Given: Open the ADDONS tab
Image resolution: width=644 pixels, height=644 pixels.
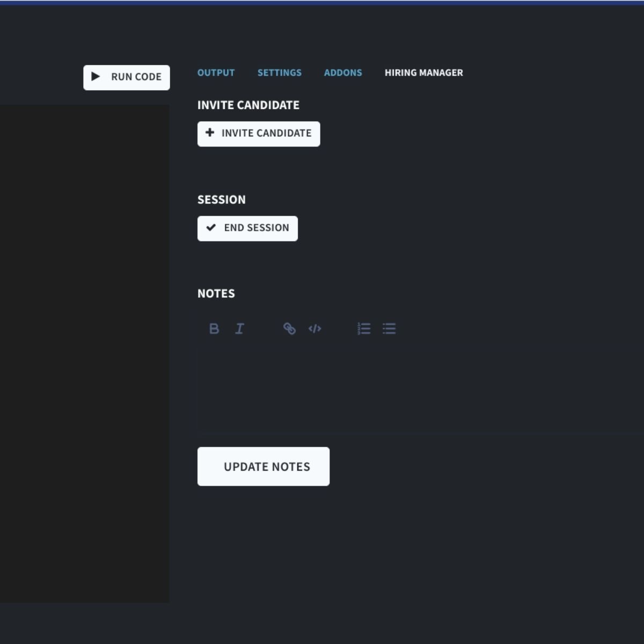Looking at the screenshot, I should click(x=343, y=72).
